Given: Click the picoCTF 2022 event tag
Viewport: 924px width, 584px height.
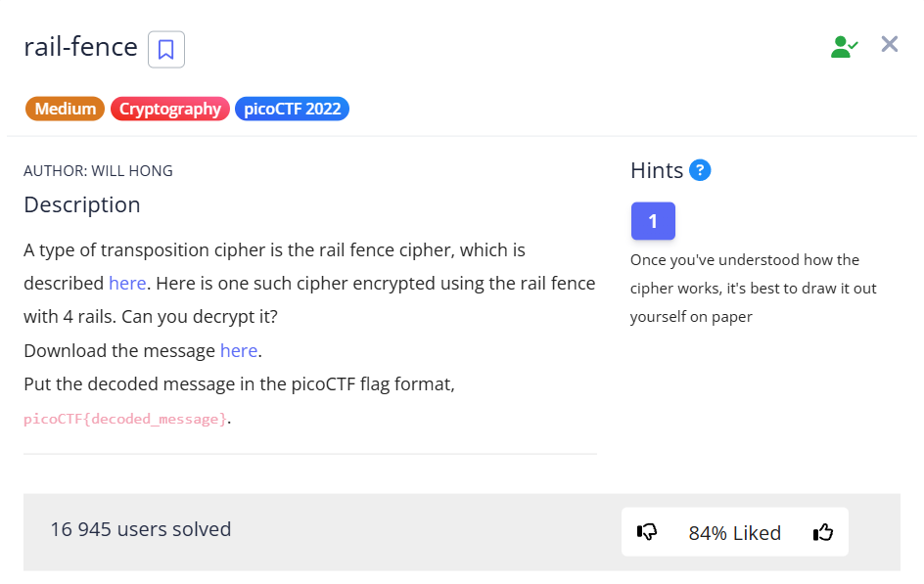Looking at the screenshot, I should click(x=292, y=109).
